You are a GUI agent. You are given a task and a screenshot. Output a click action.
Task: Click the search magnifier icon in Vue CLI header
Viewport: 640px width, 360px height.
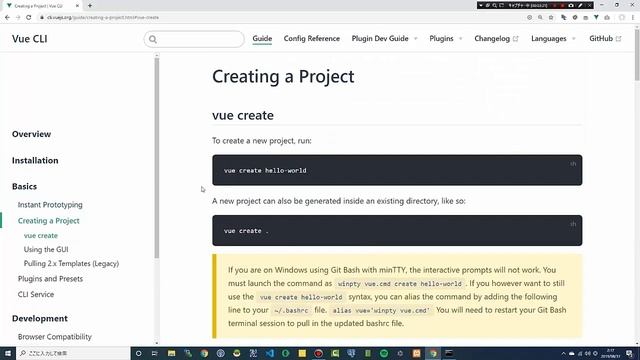pos(153,39)
